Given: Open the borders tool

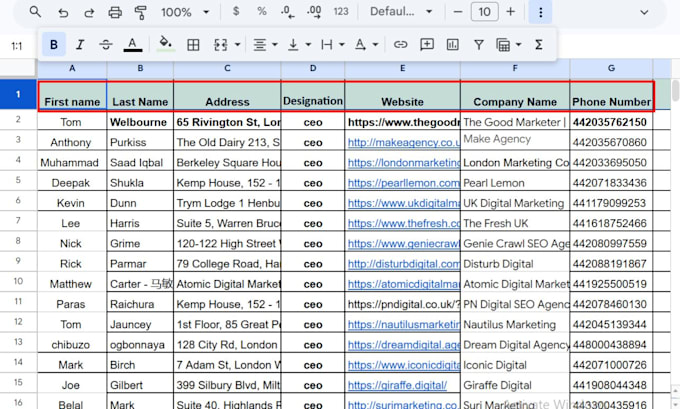Looking at the screenshot, I should click(193, 45).
